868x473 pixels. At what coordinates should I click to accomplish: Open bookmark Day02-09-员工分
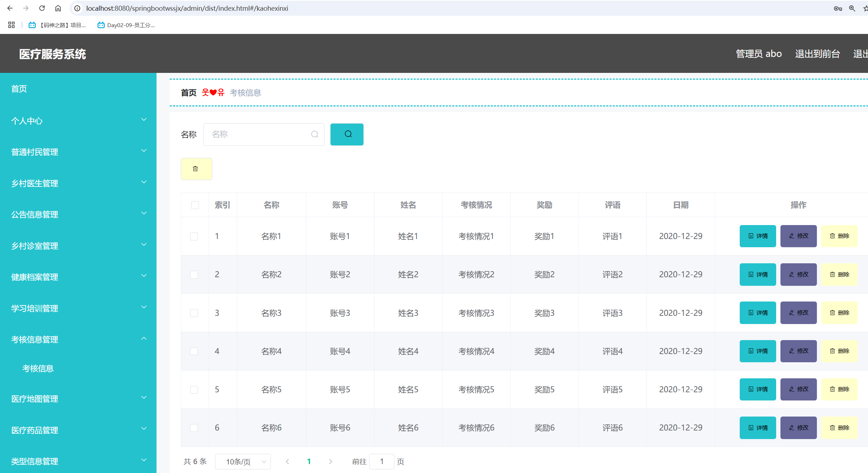click(126, 25)
